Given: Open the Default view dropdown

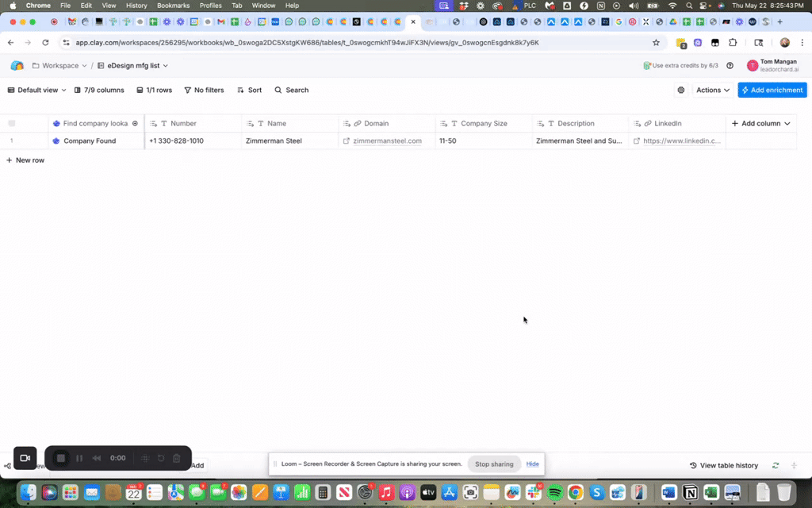Looking at the screenshot, I should 35,90.
